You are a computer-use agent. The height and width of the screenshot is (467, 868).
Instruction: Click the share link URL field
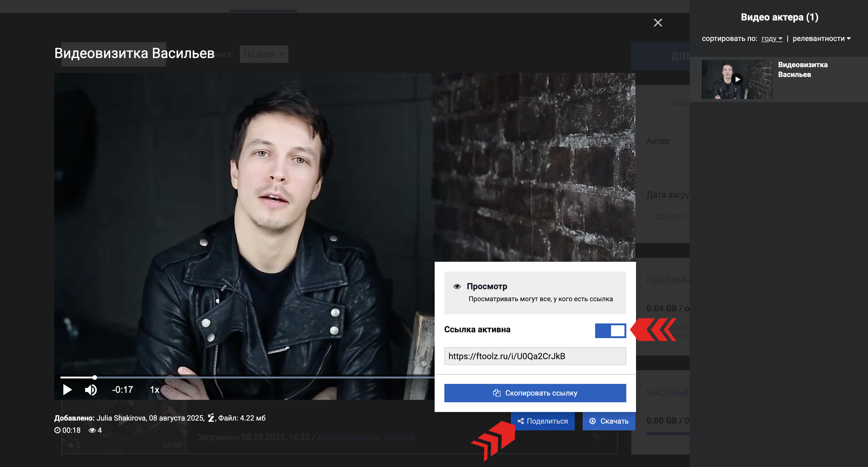tap(535, 356)
